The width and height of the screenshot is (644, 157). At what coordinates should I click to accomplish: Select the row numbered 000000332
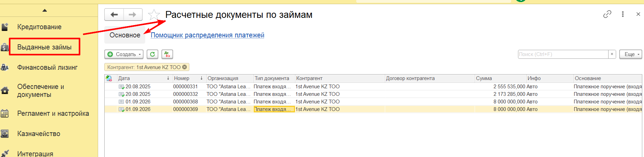[373, 94]
